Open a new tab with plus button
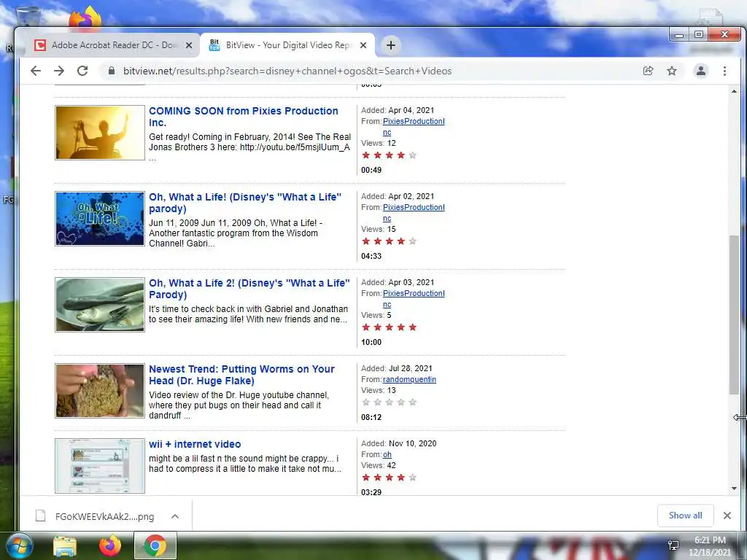This screenshot has height=560, width=747. tap(391, 45)
